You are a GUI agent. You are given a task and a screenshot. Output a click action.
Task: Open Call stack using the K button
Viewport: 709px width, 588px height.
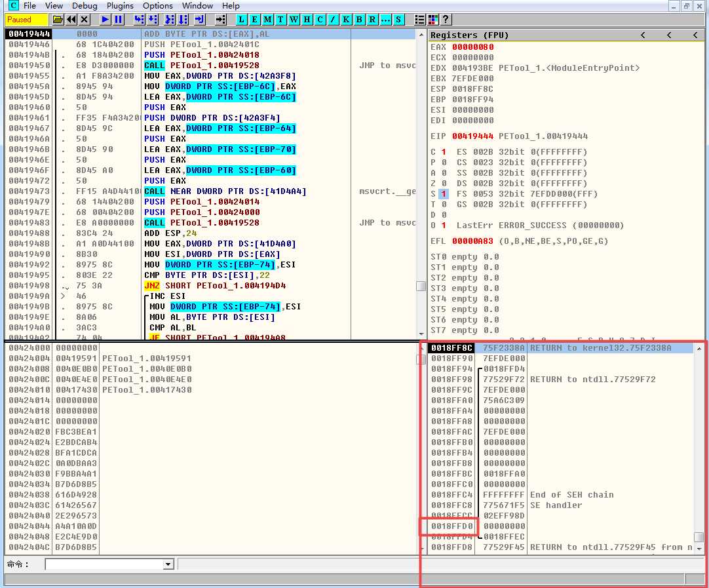(x=346, y=20)
